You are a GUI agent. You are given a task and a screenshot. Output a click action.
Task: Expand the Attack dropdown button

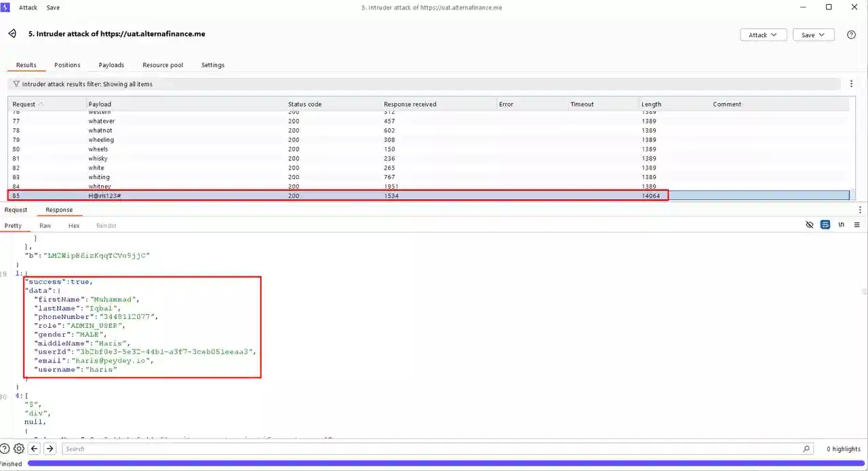pyautogui.click(x=763, y=35)
